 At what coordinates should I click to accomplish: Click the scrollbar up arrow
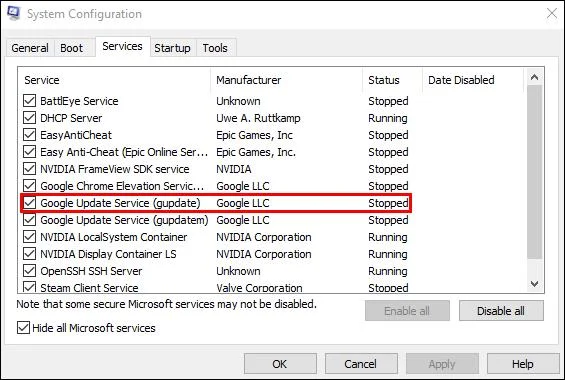pos(535,77)
